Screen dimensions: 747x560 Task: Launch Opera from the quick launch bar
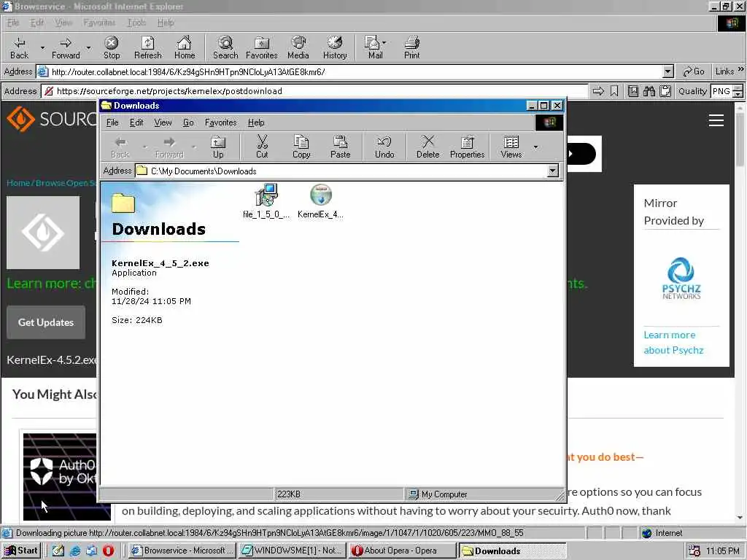[108, 551]
